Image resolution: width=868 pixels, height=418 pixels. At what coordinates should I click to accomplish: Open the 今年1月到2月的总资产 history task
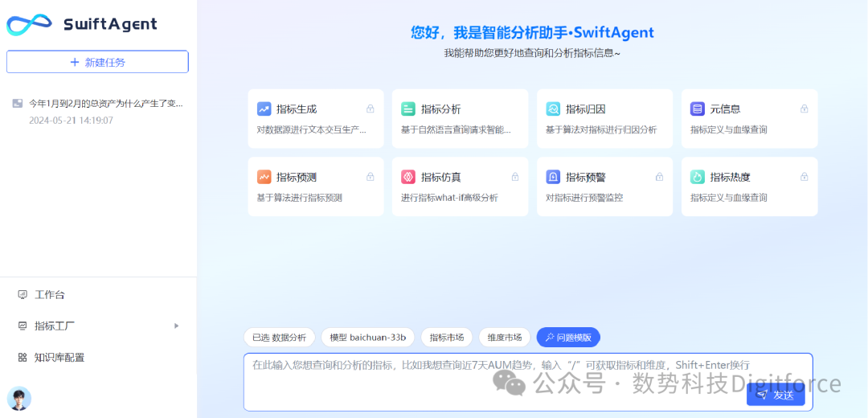click(x=106, y=103)
